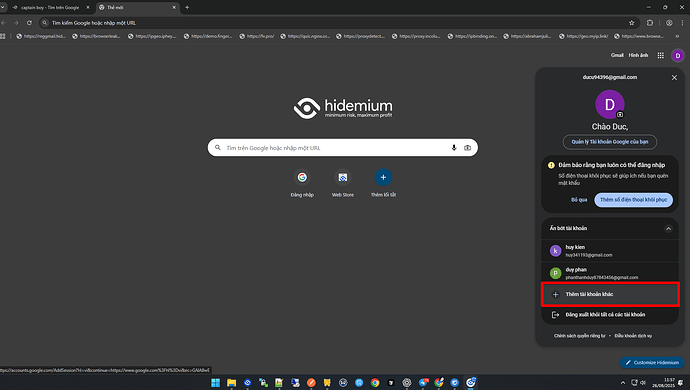This screenshot has height=390, width=690.
Task: Open the volume control in system tray
Action: [643, 383]
